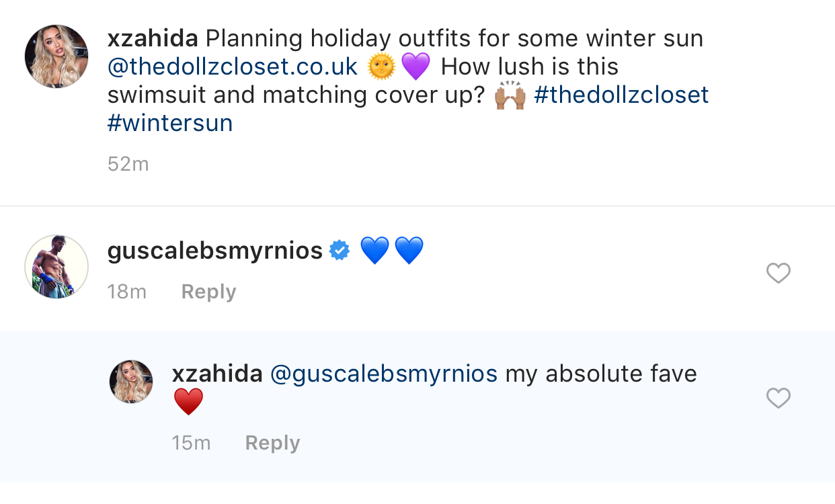Open the @thedollzcloset.co.uk mention
Screen dimensions: 835x504
point(233,67)
